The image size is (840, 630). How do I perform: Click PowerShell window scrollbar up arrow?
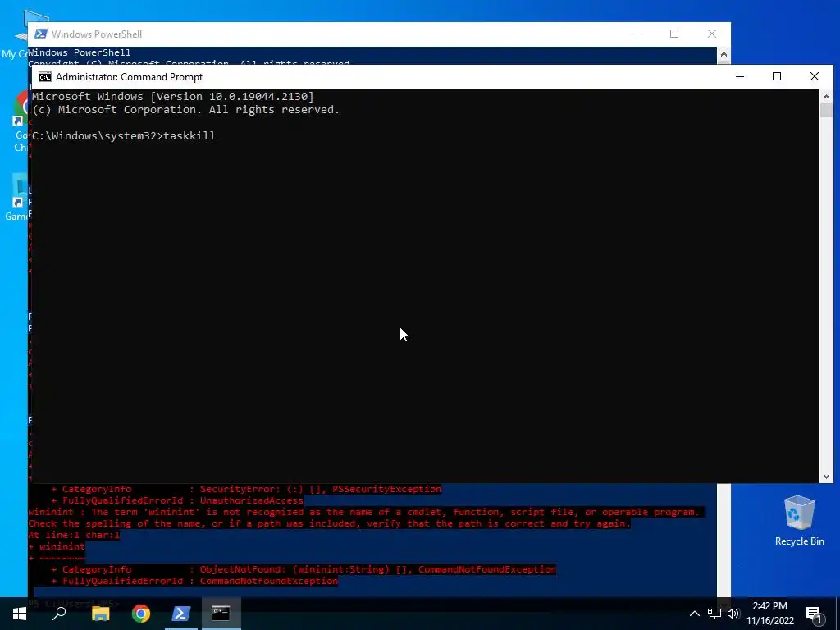[724, 53]
